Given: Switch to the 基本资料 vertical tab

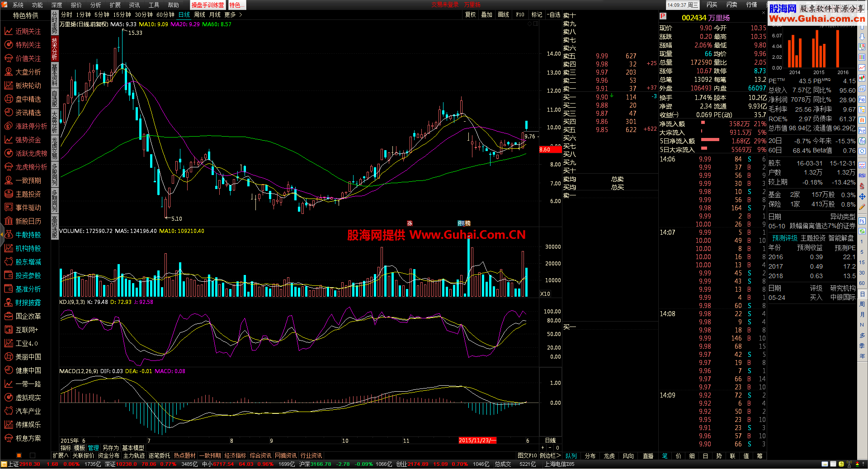Looking at the screenshot, I should [x=54, y=75].
